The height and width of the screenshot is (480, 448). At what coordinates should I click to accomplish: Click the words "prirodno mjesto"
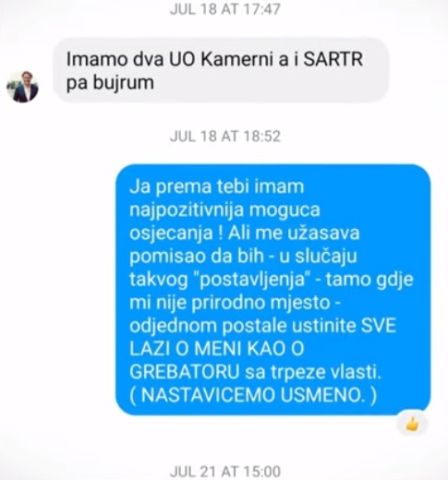[261, 303]
